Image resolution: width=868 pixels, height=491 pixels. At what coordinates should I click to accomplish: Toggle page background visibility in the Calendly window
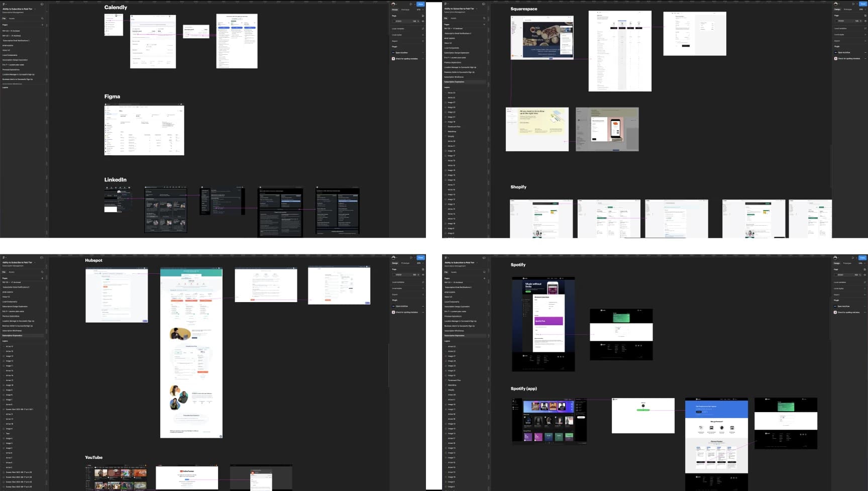[423, 21]
